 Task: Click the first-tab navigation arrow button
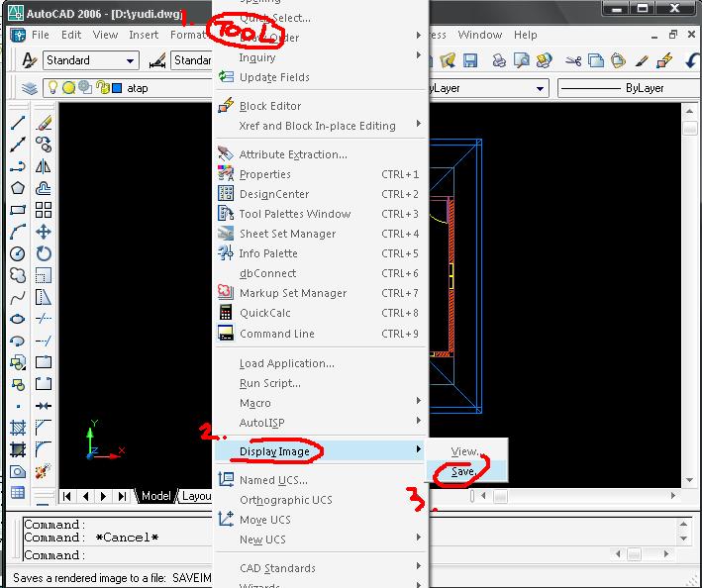click(x=67, y=496)
